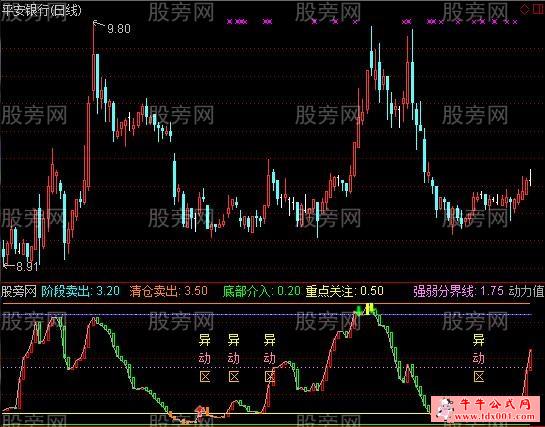Screen dimensions: 545x427
Task: Click the 平安银行(日线) chart title
Action: pos(41,10)
